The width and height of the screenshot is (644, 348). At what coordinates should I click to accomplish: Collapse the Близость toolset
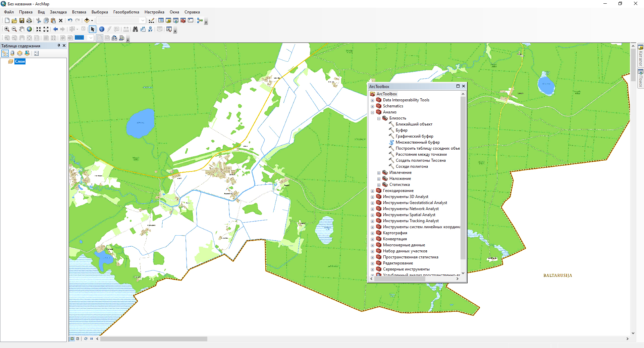(x=379, y=118)
